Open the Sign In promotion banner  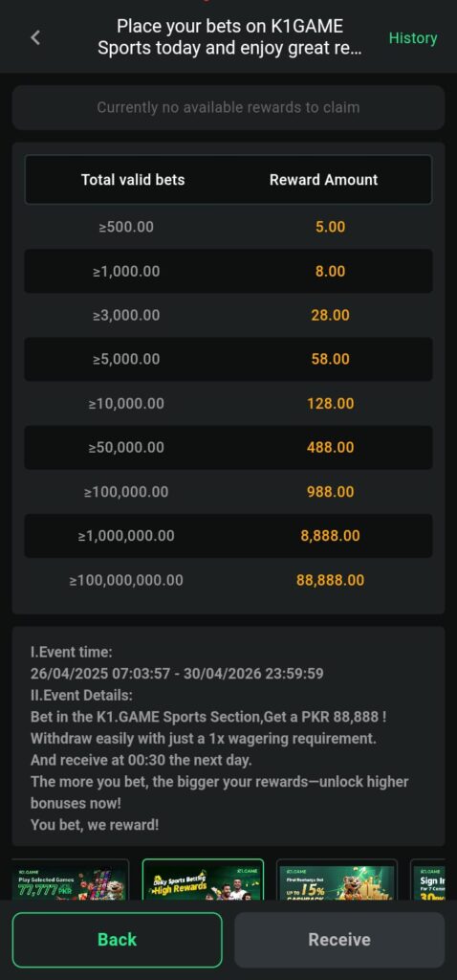tap(428, 880)
